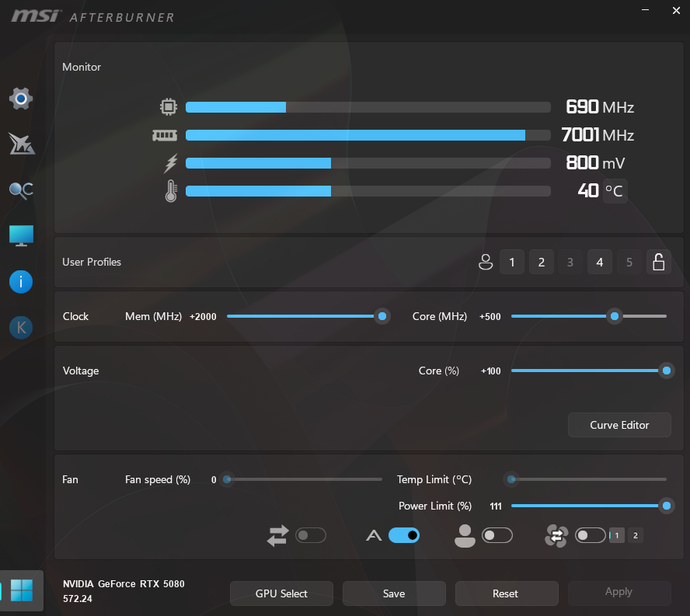Minimize the Afterburner window

(645, 9)
